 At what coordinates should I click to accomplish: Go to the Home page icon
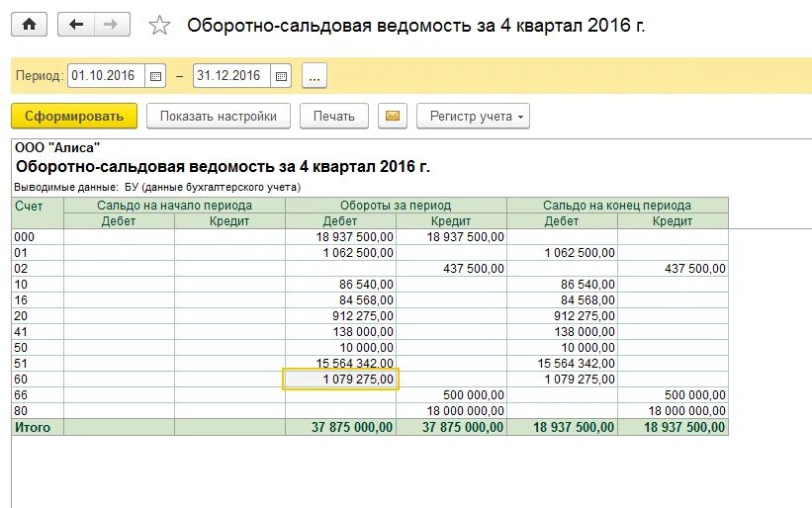pyautogui.click(x=29, y=25)
